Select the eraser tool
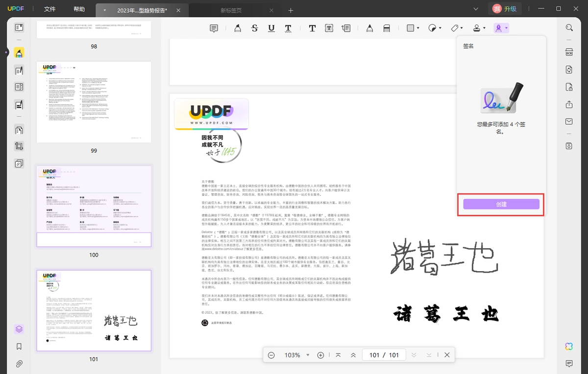 tap(387, 28)
